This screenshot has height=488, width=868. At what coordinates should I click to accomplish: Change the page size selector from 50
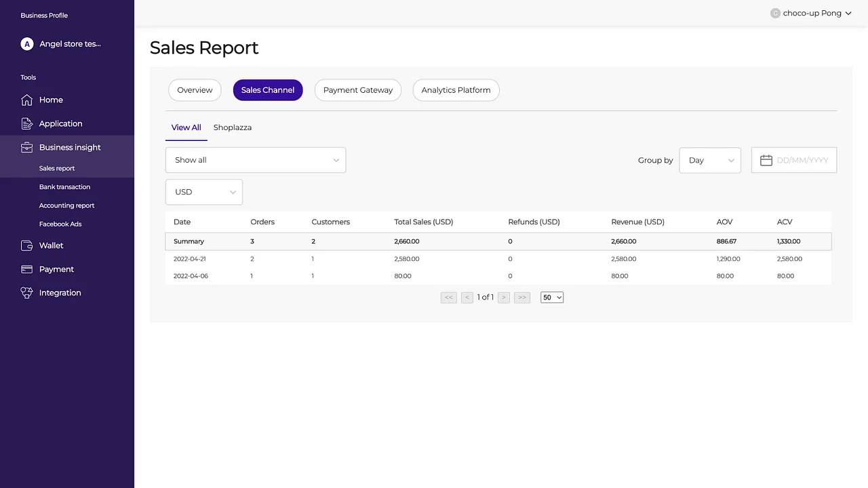(x=551, y=297)
